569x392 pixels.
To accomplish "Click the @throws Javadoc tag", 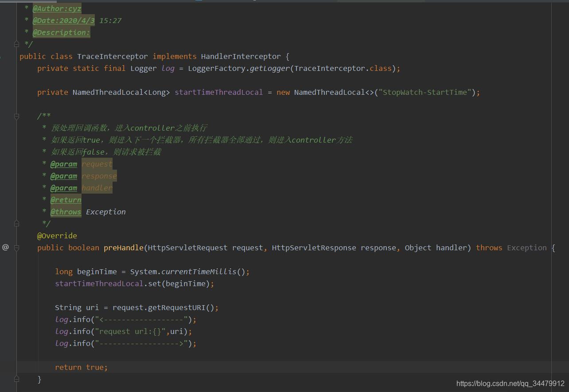I will [x=66, y=212].
